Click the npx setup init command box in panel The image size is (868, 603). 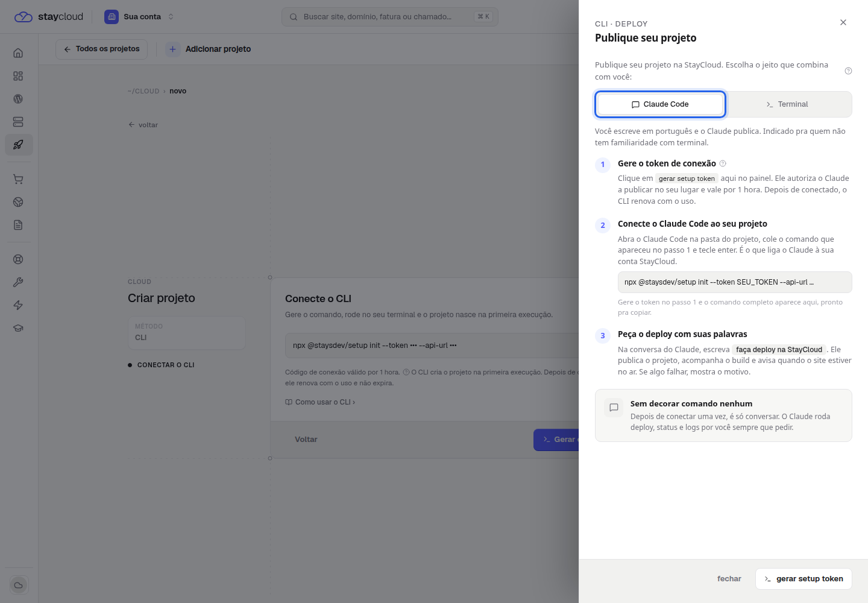point(735,282)
